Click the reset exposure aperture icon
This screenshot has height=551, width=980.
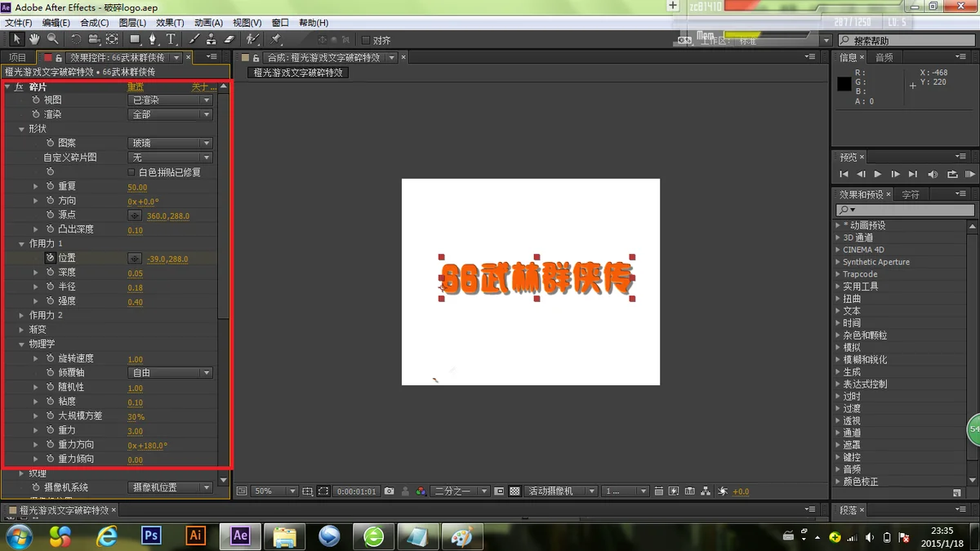[723, 491]
